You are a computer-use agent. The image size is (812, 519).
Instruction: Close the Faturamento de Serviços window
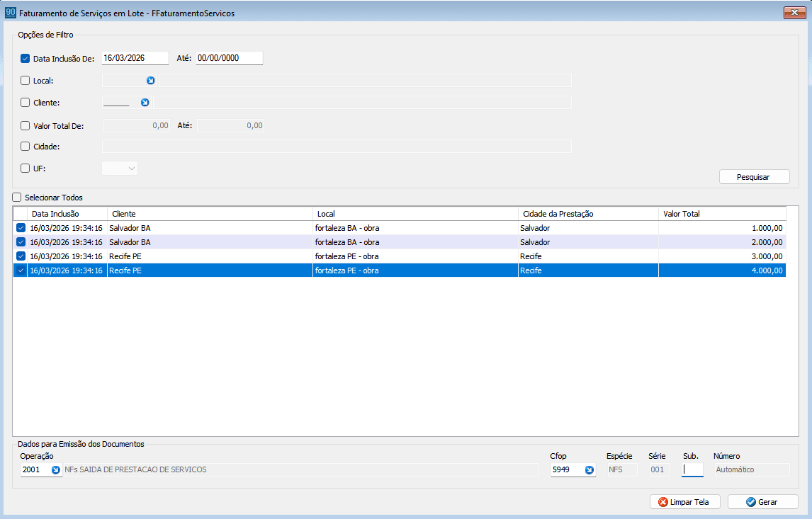pos(794,13)
